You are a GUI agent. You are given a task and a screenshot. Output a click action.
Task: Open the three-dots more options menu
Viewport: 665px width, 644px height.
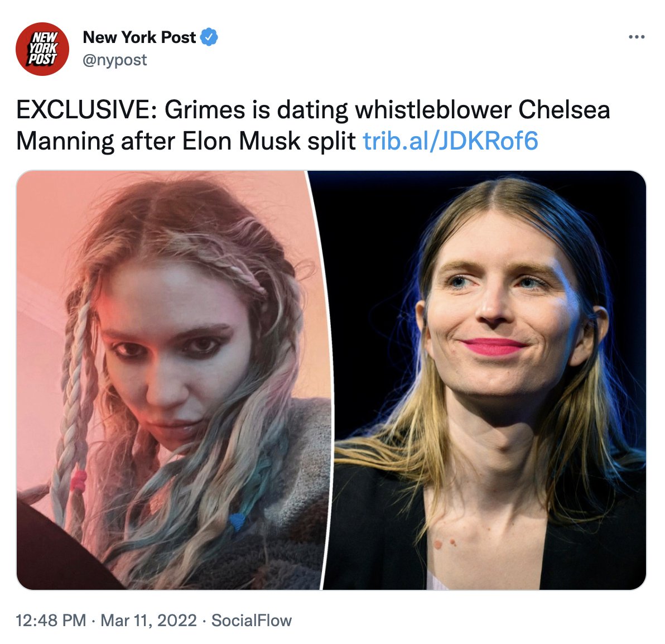pos(637,37)
